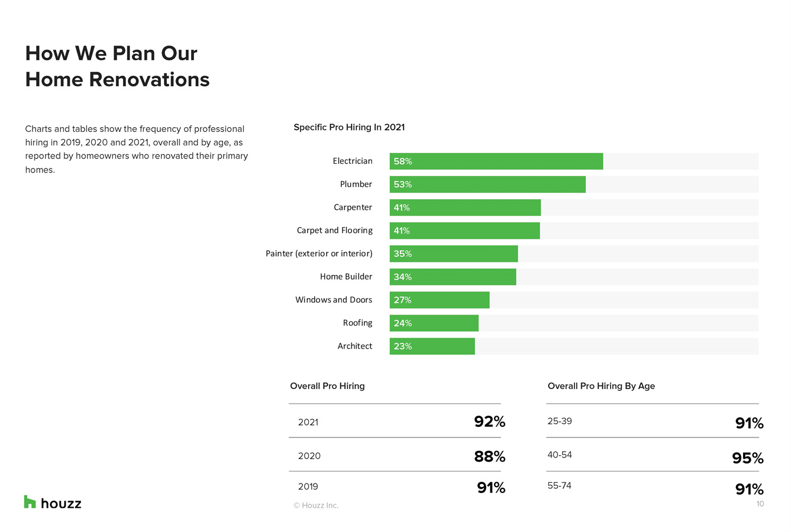Click the © Houzz Inc. copyright text
The image size is (791, 532).
(316, 505)
